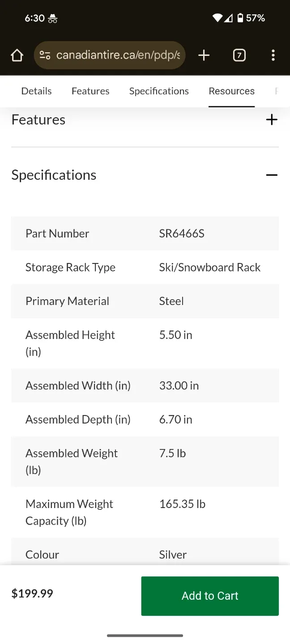Viewport: 290px width, 644px height.
Task: Select the SR6466S part number value
Action: click(182, 233)
